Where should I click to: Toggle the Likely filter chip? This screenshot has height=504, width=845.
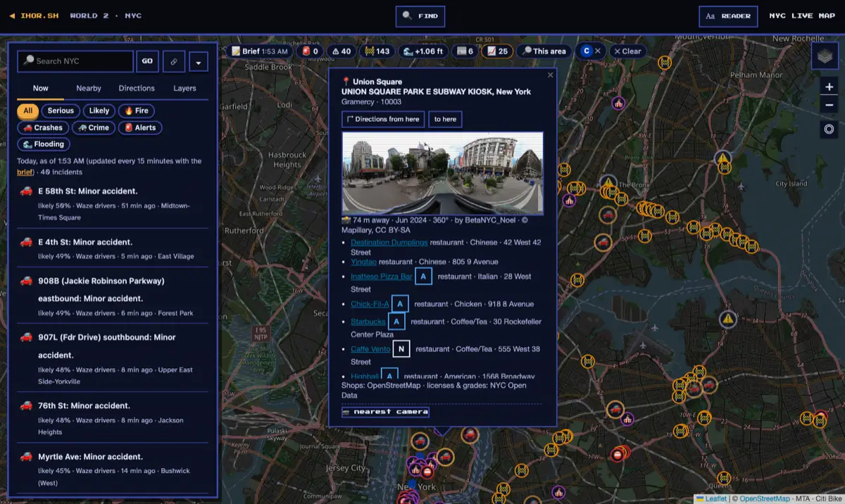(99, 111)
